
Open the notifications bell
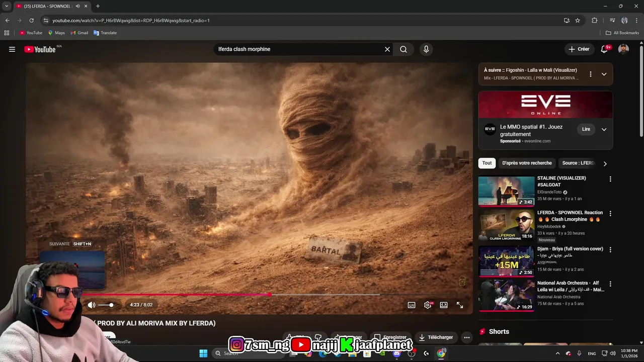[x=604, y=49]
